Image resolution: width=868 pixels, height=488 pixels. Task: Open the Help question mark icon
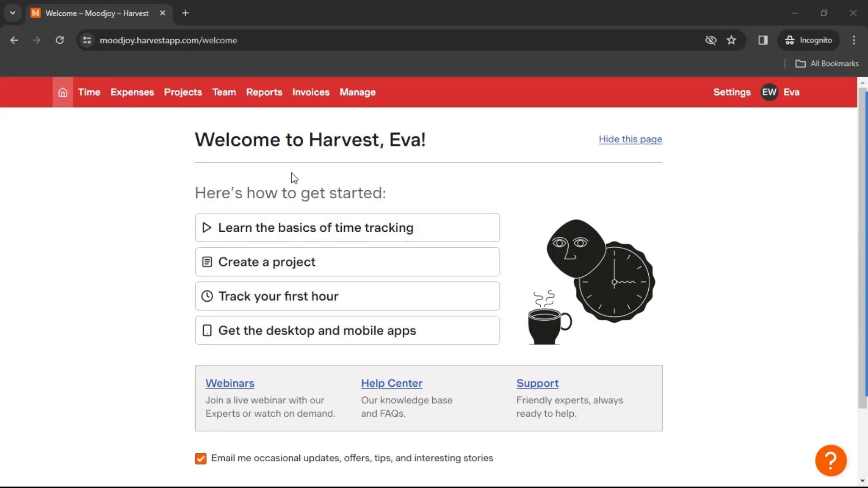(830, 460)
